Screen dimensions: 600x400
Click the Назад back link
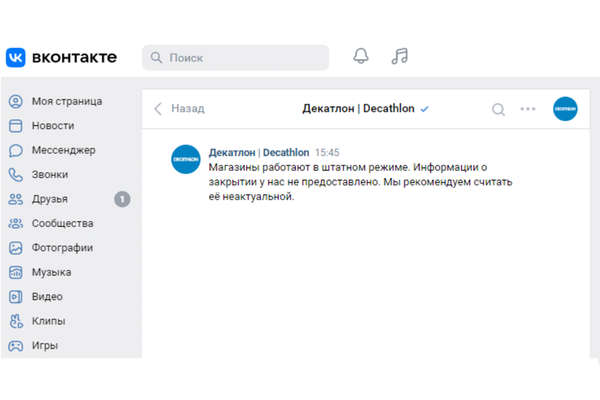pos(188,109)
